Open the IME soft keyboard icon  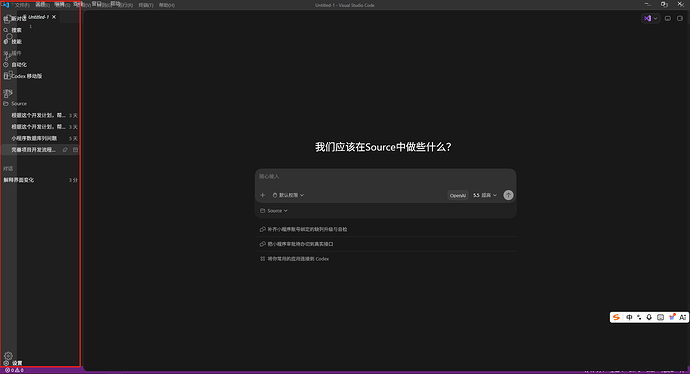pos(661,317)
